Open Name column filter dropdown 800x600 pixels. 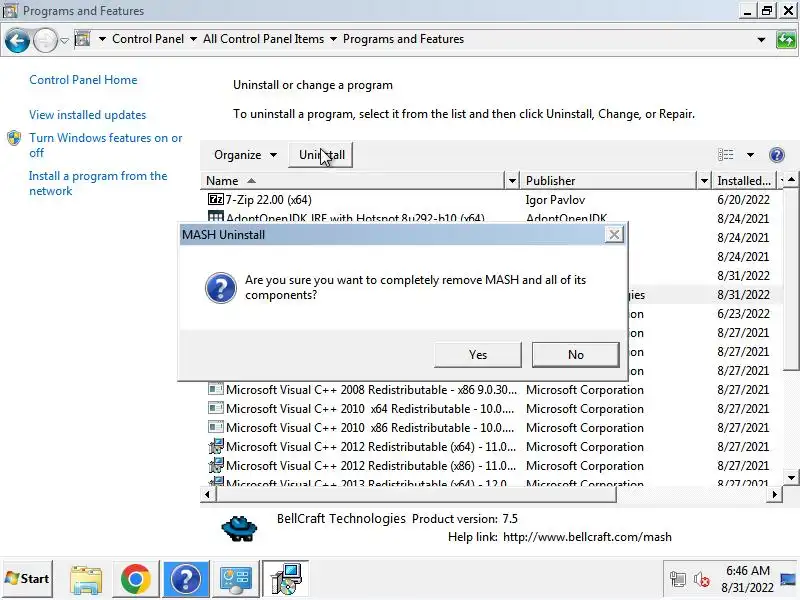[512, 181]
